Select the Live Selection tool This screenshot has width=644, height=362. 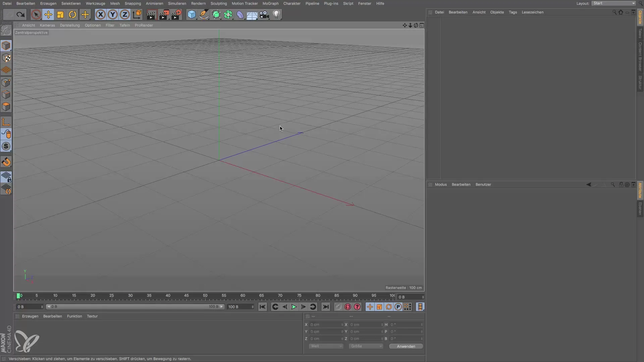36,15
